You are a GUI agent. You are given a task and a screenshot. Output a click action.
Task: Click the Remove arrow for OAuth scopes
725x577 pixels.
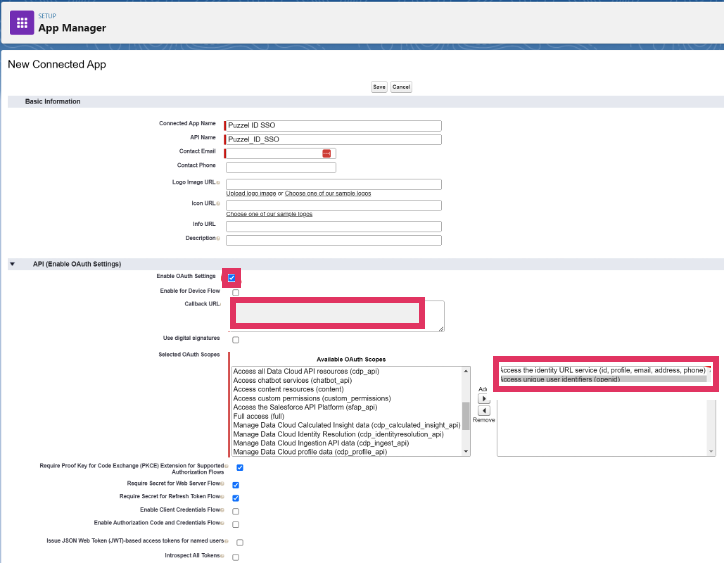484,410
